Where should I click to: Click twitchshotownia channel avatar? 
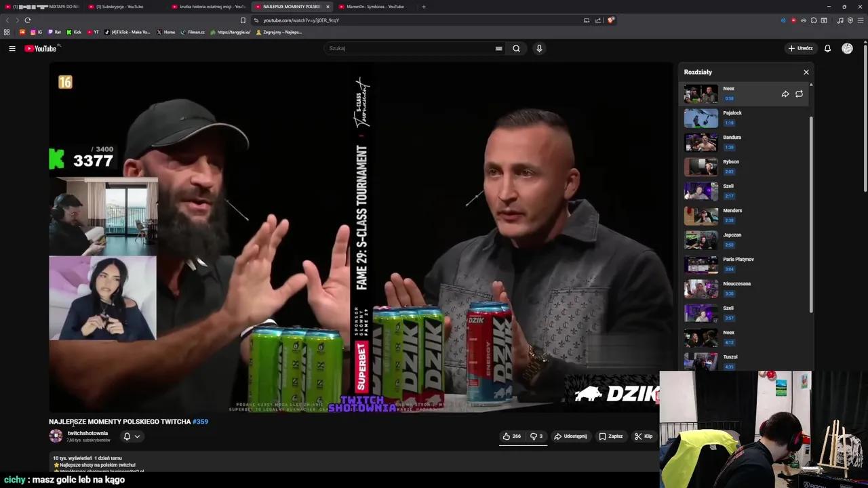[x=56, y=436]
